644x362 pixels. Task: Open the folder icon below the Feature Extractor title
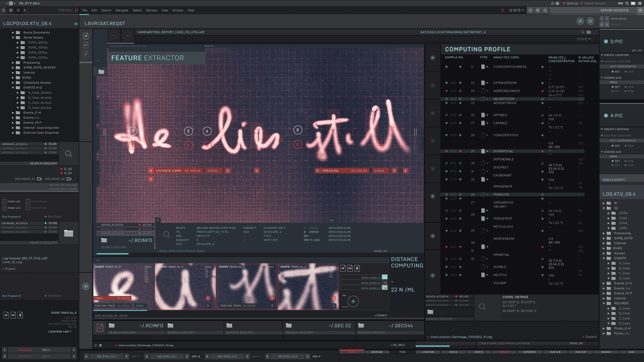(x=101, y=72)
